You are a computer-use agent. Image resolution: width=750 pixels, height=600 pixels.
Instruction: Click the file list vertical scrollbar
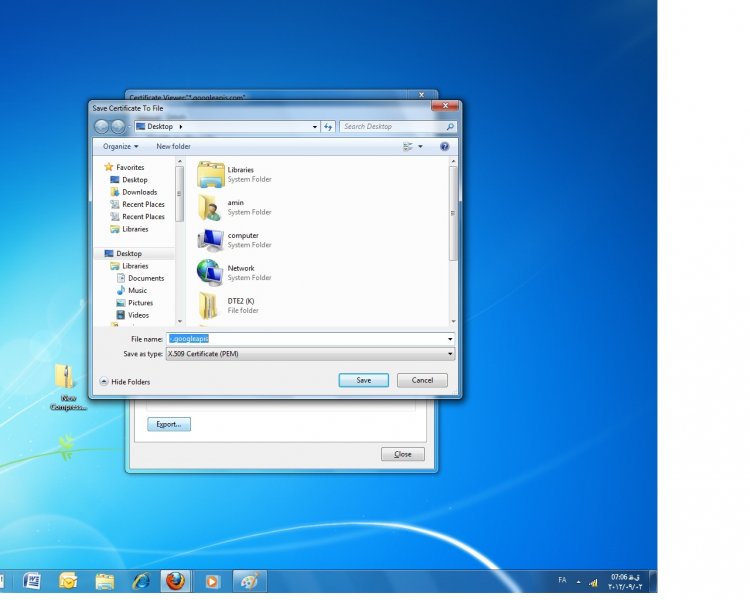point(452,213)
